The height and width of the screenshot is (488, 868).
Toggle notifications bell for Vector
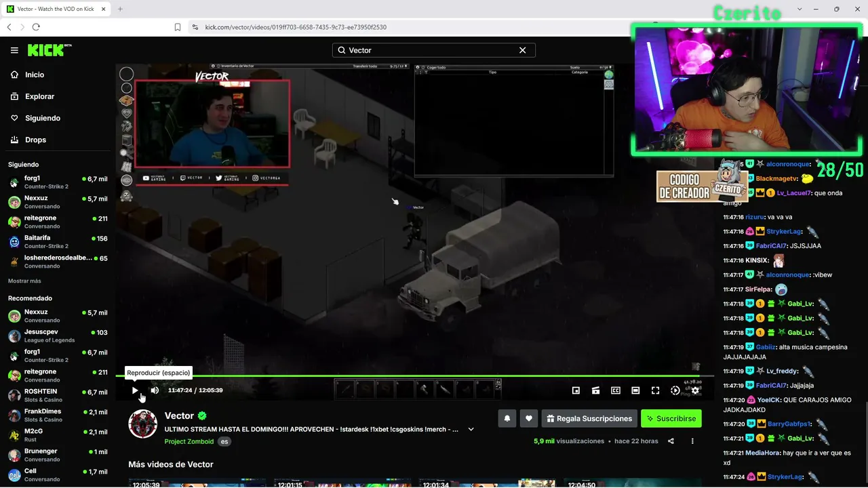click(507, 419)
